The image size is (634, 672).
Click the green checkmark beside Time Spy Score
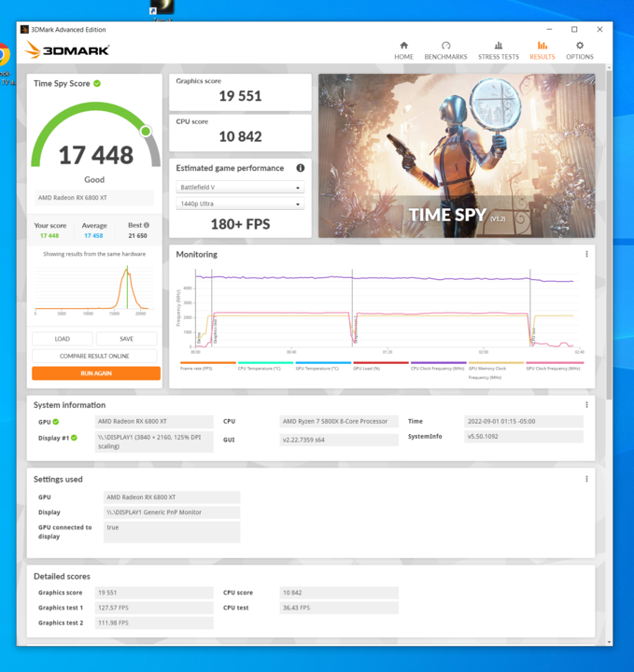[97, 83]
